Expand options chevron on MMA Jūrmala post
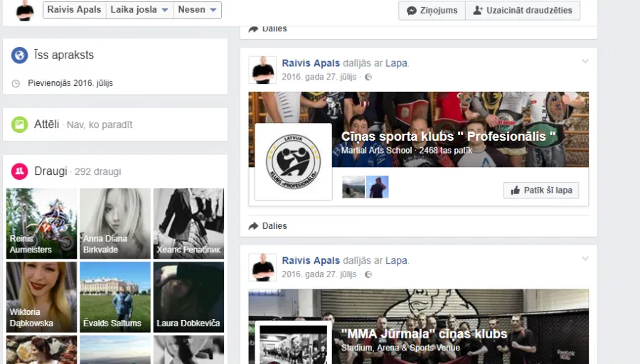This screenshot has height=364, width=640. (585, 259)
